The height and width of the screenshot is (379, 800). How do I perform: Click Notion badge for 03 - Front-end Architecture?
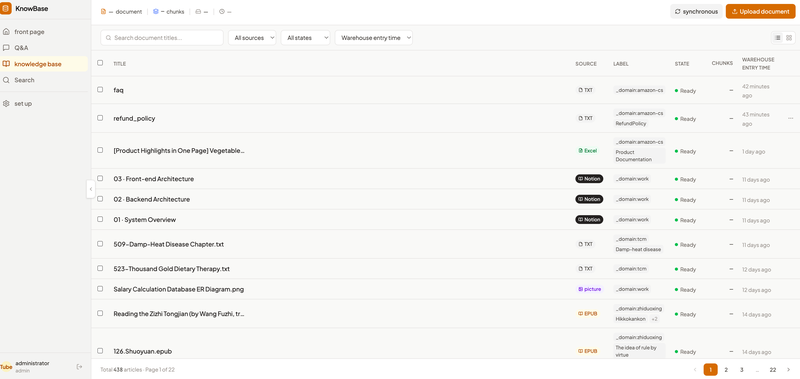[589, 179]
